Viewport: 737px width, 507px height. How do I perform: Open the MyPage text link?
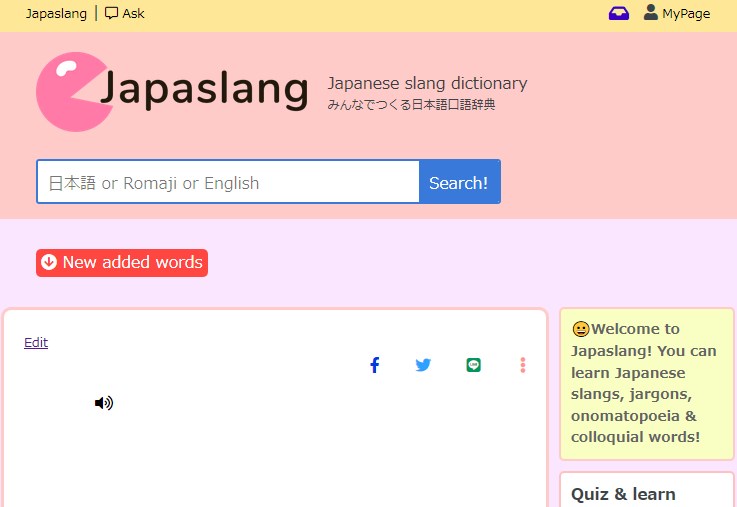pyautogui.click(x=686, y=14)
